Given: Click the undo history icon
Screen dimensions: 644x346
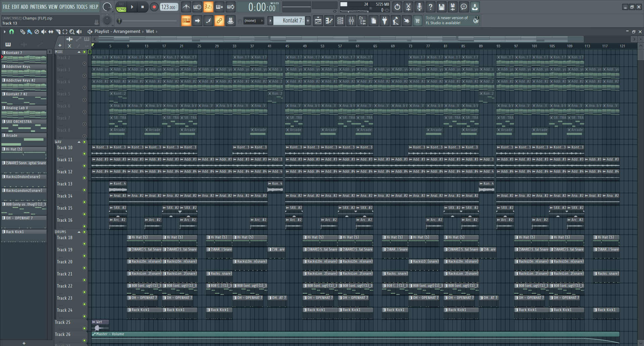Looking at the screenshot, I should [x=397, y=7].
